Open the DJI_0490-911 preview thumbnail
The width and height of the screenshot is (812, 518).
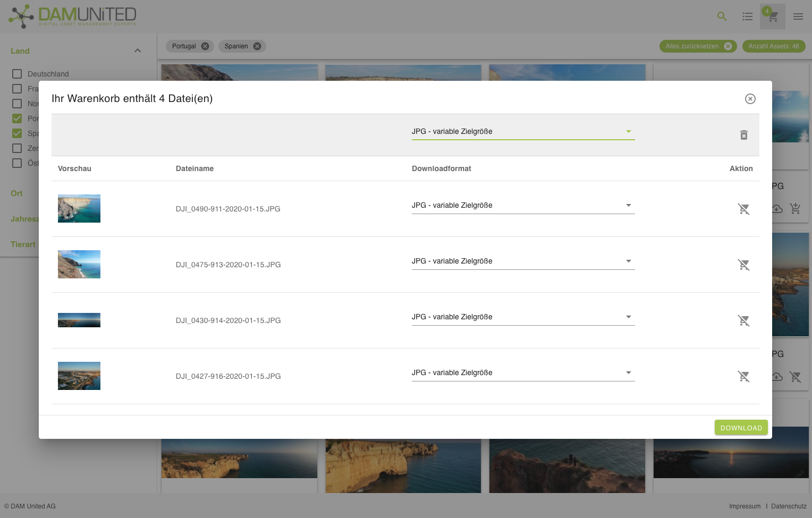coord(79,208)
